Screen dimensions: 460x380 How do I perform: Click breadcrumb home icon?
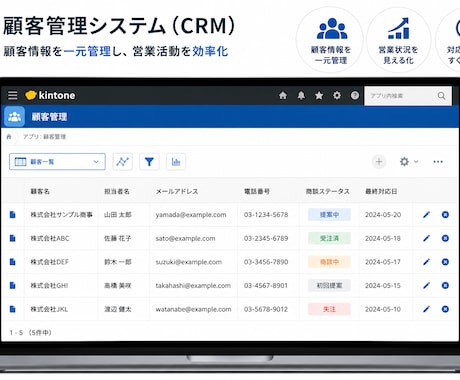click(9, 137)
